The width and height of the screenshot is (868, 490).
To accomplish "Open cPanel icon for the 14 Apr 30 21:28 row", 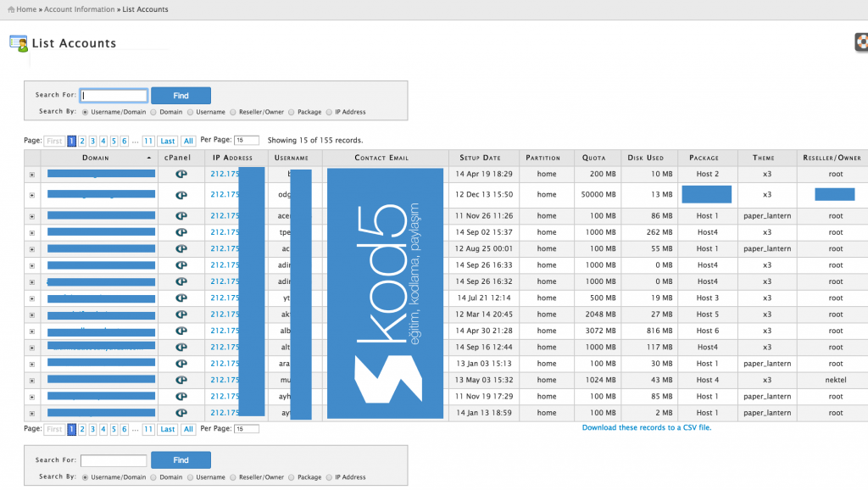I will coord(181,331).
